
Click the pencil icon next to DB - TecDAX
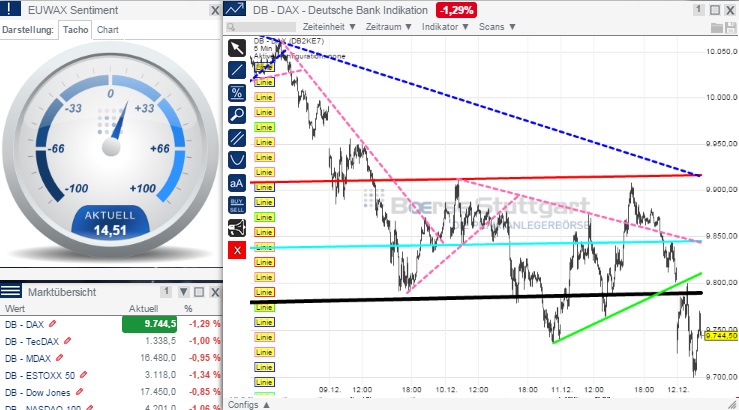coord(67,341)
